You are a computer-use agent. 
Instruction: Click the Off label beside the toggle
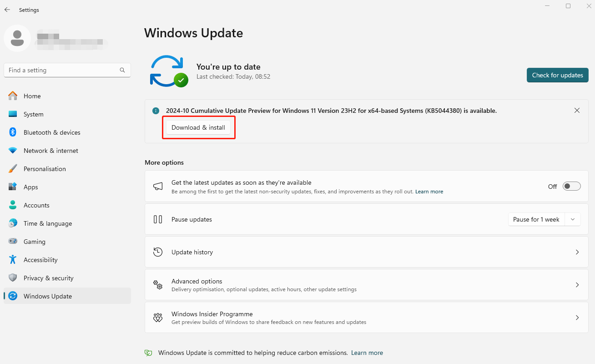(552, 187)
